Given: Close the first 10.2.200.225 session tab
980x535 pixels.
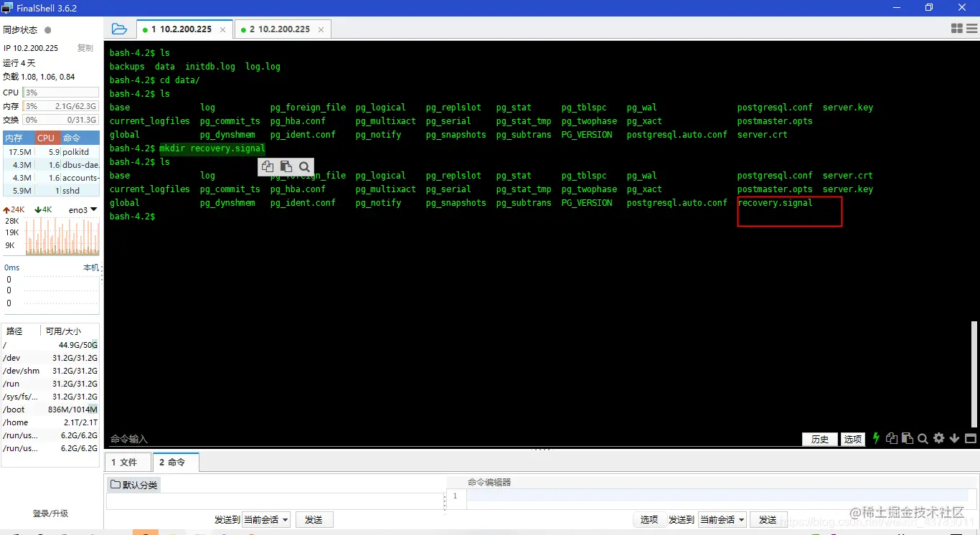Looking at the screenshot, I should 223,29.
